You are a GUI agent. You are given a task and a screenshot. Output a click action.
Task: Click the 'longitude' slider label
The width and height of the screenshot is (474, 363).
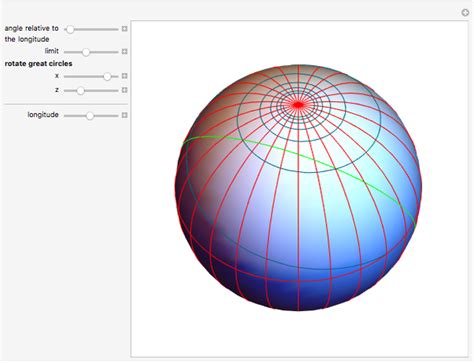(x=43, y=115)
